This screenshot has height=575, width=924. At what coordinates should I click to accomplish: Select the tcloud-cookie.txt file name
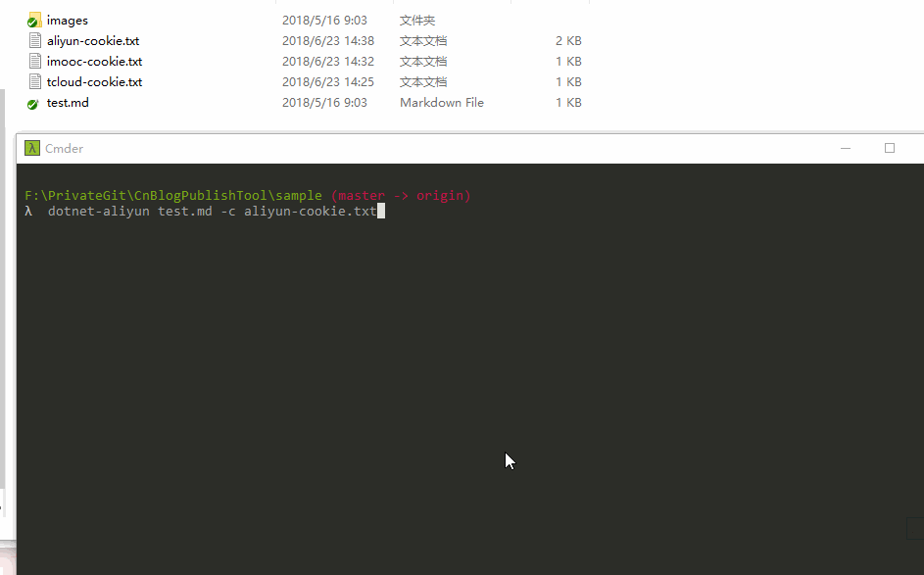(x=94, y=82)
